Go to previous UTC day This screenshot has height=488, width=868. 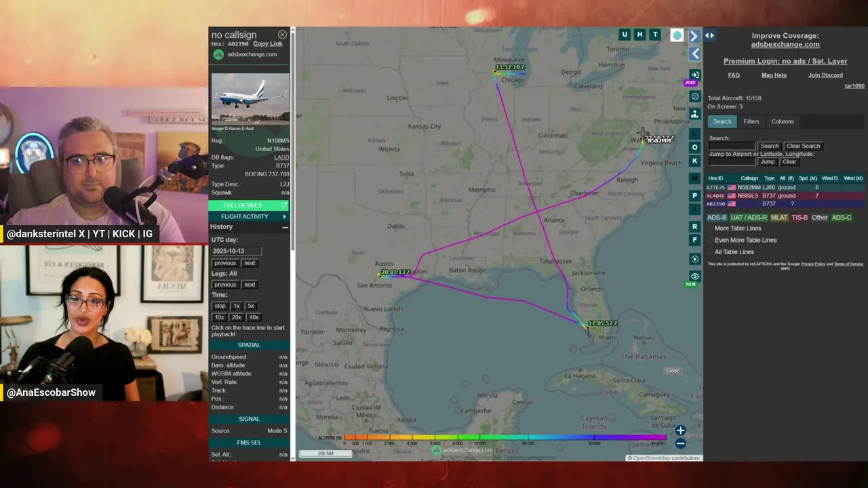(x=225, y=263)
